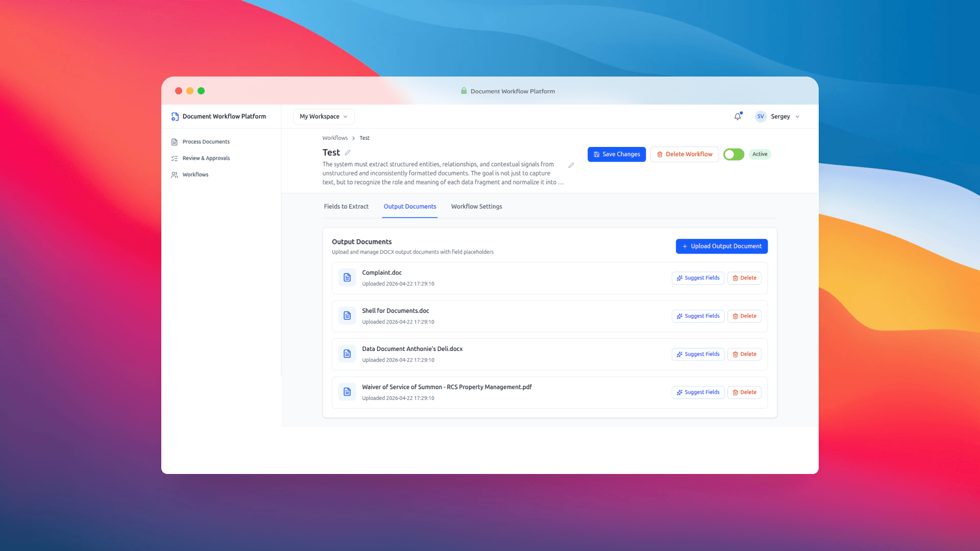This screenshot has width=980, height=551.
Task: Click the SV avatar badge
Action: coord(760,116)
